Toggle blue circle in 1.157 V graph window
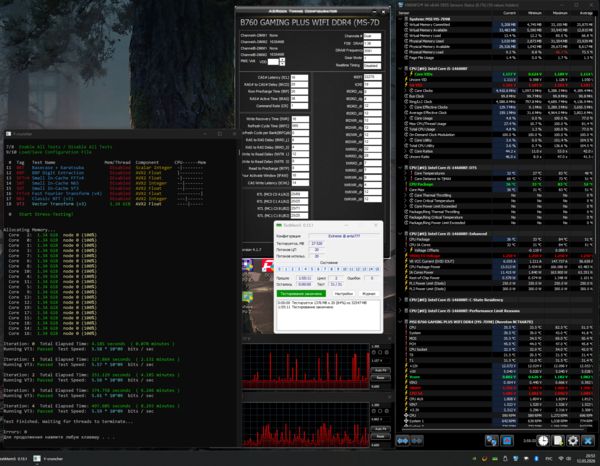Viewport: 600px width, 466px height. click(386, 352)
